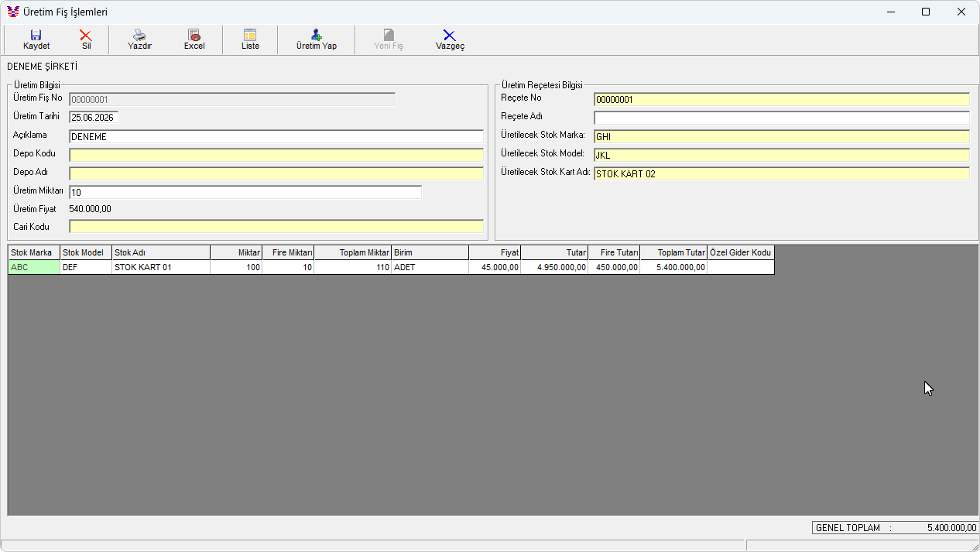The width and height of the screenshot is (980, 552).
Task: Select the Özel Gider Kodu cell
Action: click(741, 267)
